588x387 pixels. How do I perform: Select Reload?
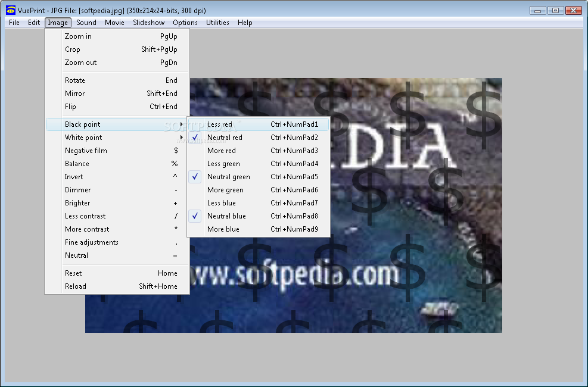[117, 286]
